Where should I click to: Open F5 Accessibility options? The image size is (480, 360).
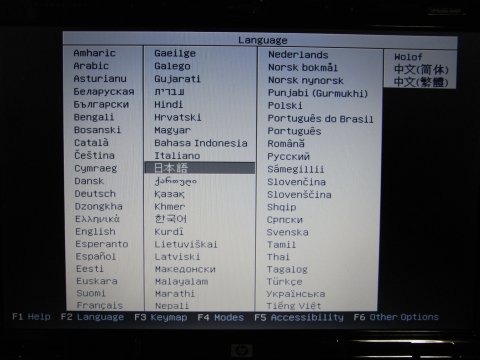(x=299, y=317)
